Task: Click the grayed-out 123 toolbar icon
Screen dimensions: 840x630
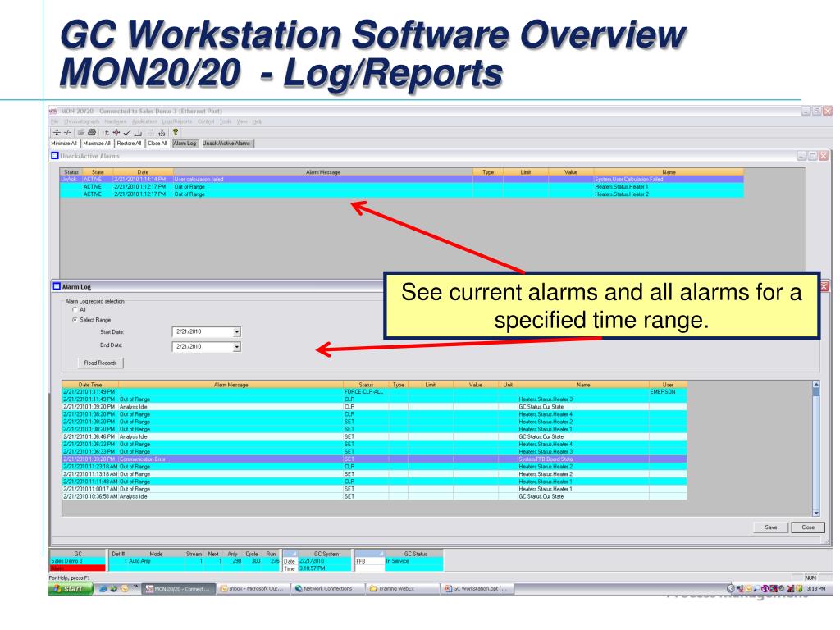Action: [151, 132]
